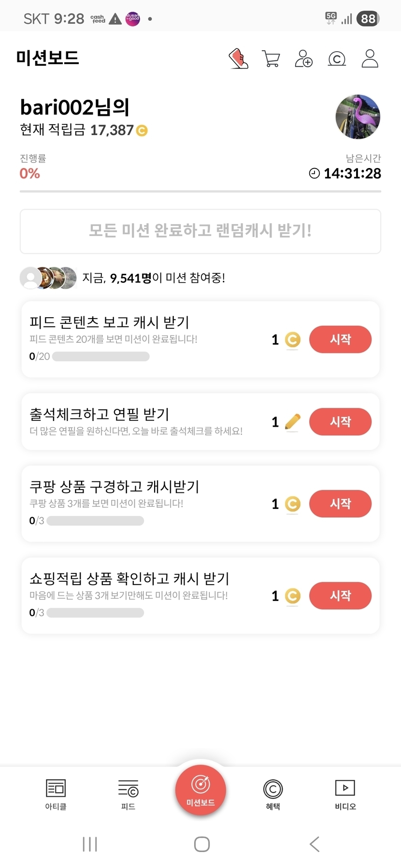Tap the red sneaker icon in header
The height and width of the screenshot is (868, 401).
click(x=238, y=59)
